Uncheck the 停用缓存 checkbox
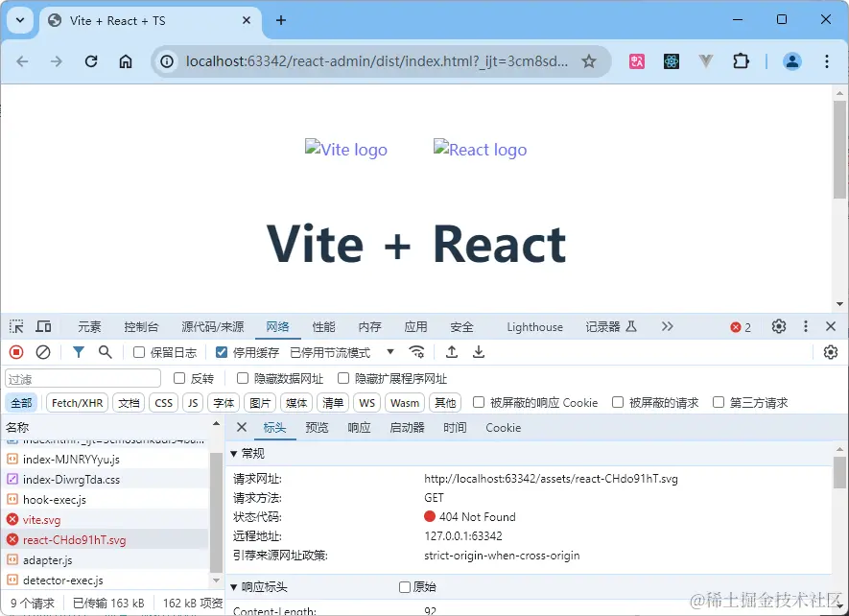The image size is (849, 616). click(x=222, y=353)
